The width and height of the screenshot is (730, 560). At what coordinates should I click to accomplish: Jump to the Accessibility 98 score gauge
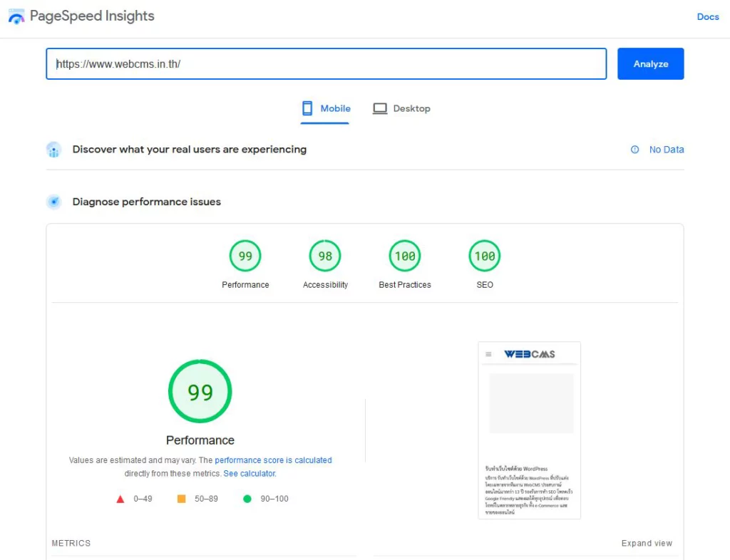pyautogui.click(x=325, y=256)
